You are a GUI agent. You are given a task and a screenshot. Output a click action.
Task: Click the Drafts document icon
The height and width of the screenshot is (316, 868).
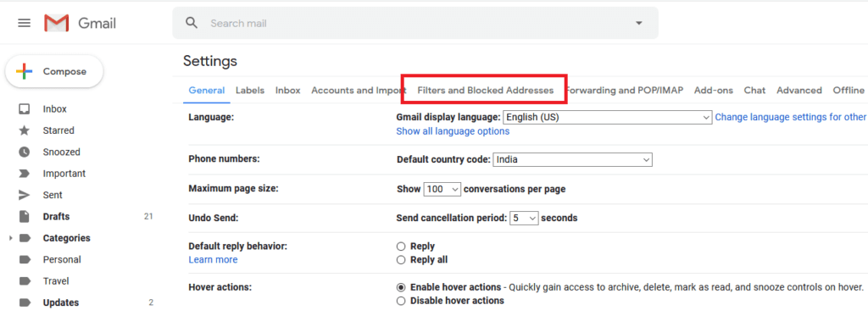click(25, 216)
